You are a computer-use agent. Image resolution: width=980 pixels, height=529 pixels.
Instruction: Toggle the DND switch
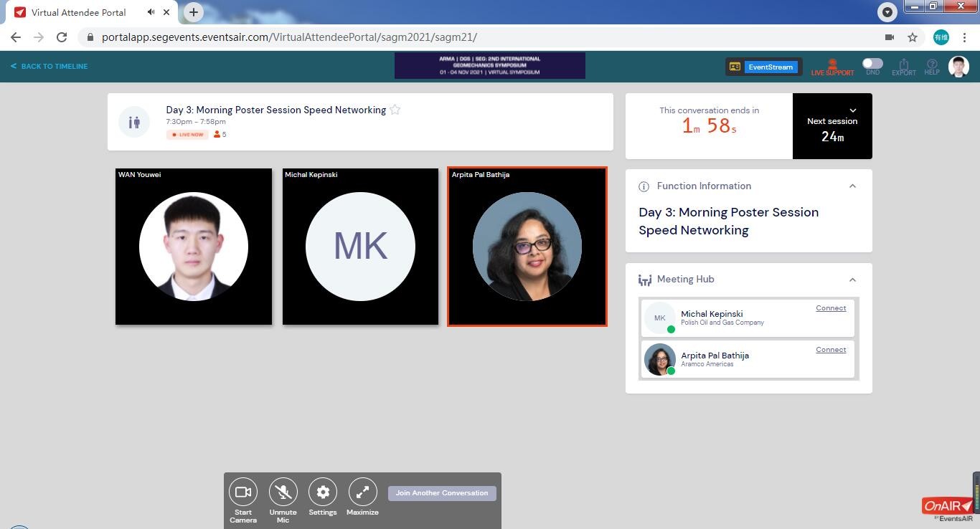pos(872,64)
